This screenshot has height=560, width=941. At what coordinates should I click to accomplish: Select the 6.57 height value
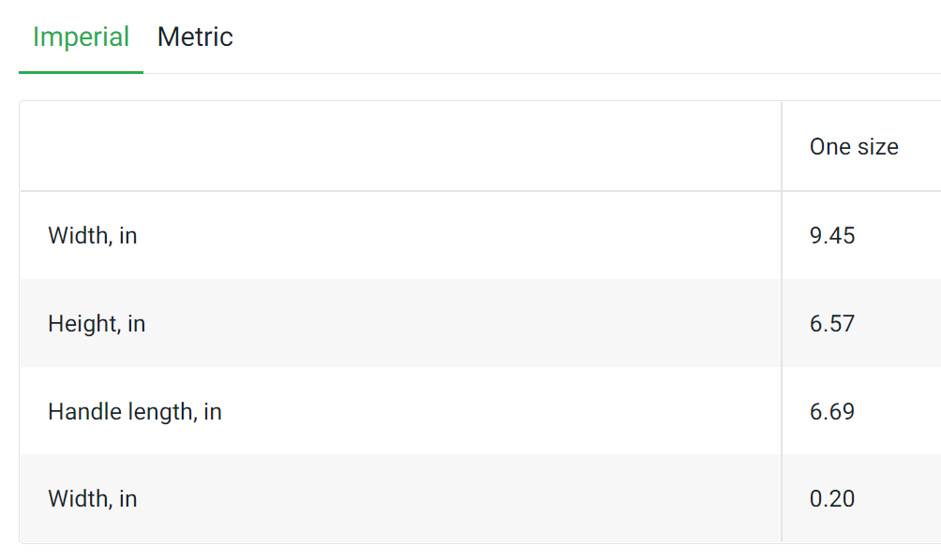(832, 324)
